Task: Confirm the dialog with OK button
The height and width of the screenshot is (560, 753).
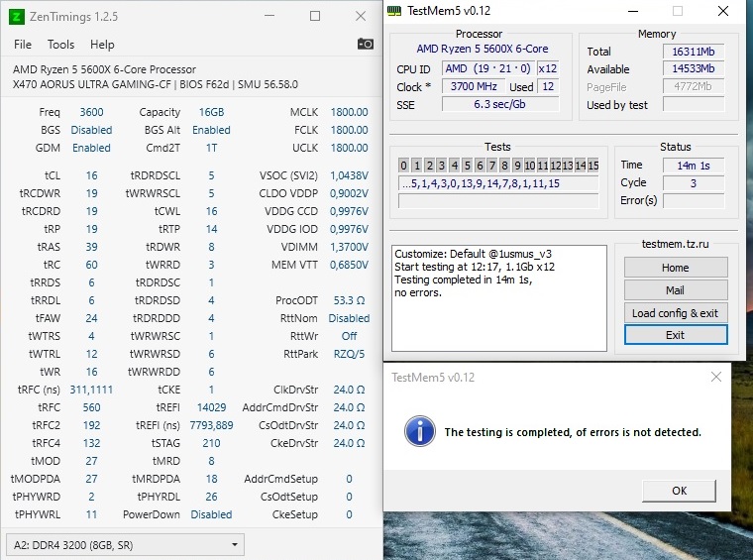Action: pos(679,491)
